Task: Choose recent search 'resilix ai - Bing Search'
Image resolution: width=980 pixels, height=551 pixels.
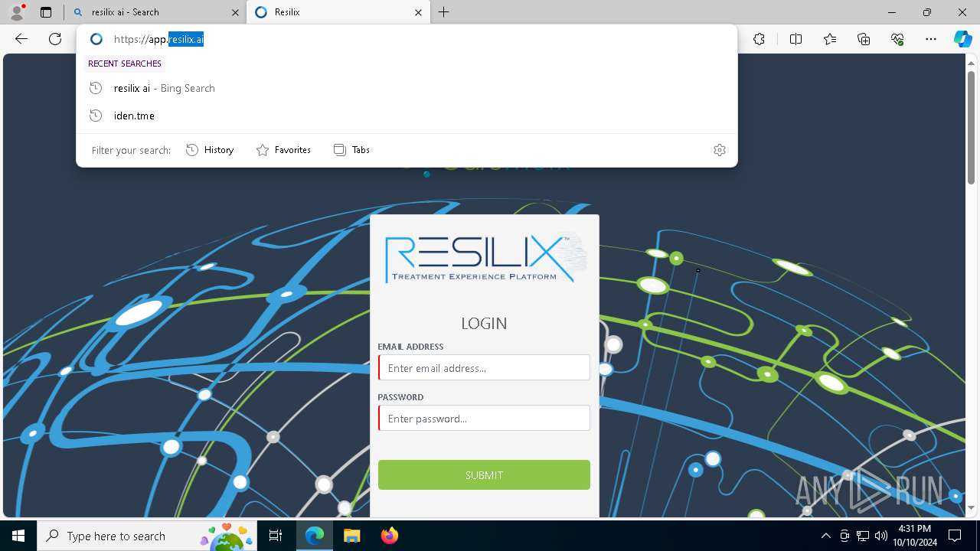Action: [x=407, y=88]
